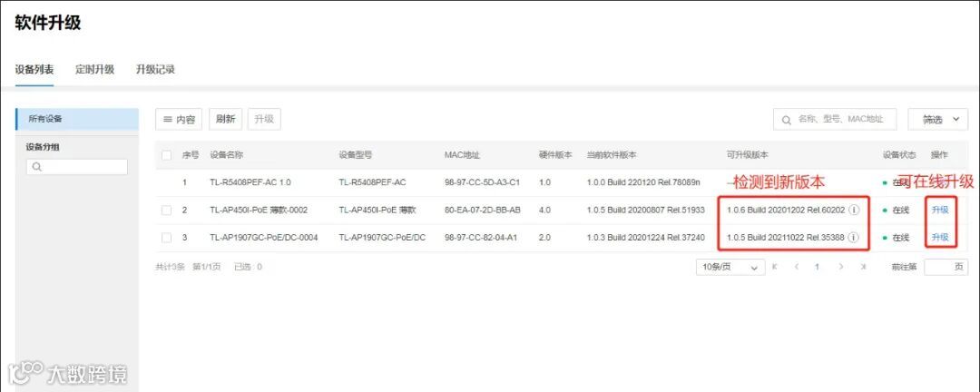The image size is (980, 392).
Task: Click the 升级 button in the toolbar
Action: [x=264, y=120]
